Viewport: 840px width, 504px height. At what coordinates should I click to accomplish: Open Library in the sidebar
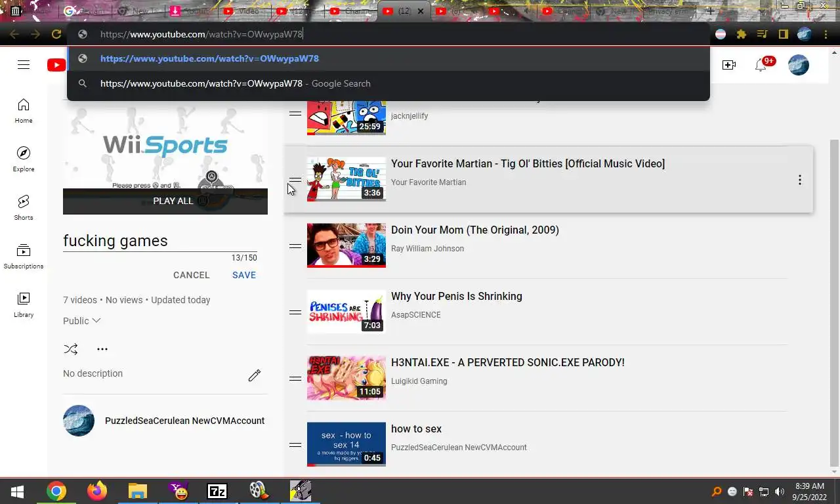[x=24, y=305]
